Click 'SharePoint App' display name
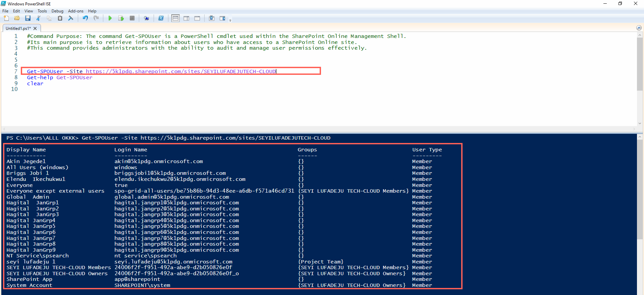Screen dimensions: 644x295 [30, 279]
